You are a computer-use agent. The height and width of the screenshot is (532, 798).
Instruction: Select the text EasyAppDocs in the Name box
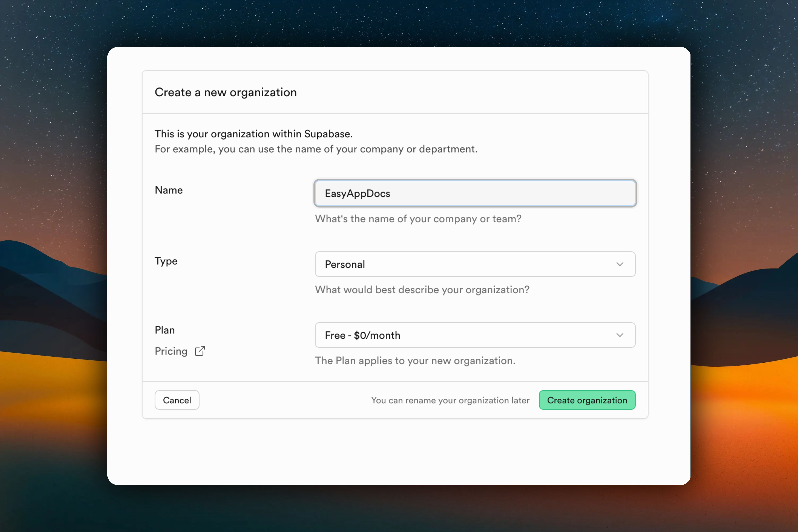click(x=357, y=193)
